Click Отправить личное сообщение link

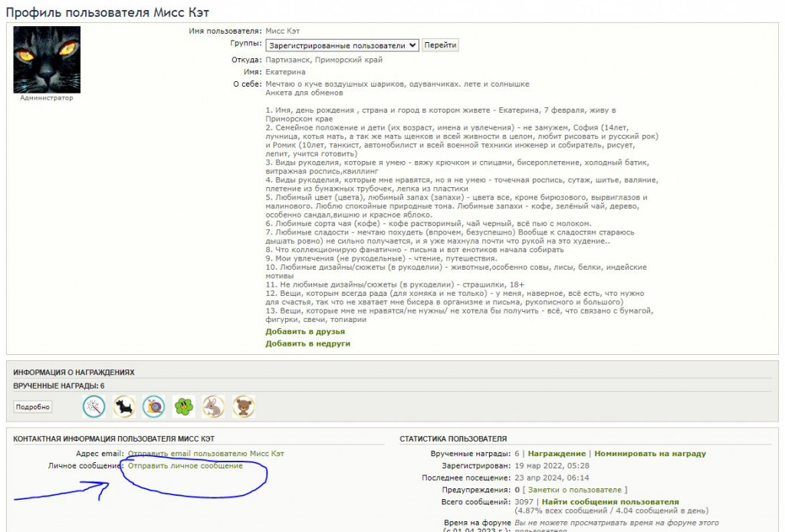point(185,466)
